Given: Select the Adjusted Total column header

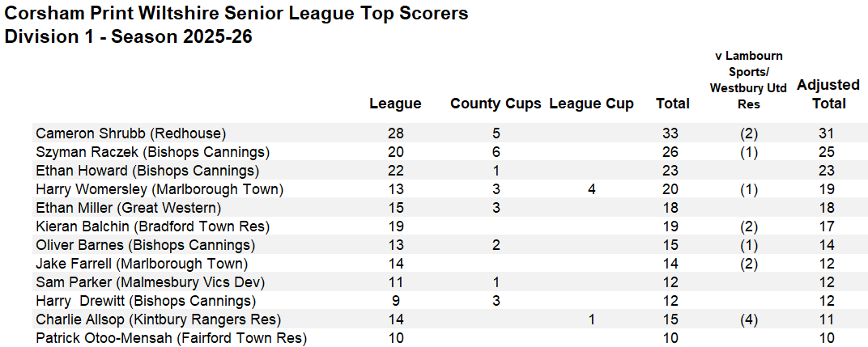Looking at the screenshot, I should coord(828,94).
